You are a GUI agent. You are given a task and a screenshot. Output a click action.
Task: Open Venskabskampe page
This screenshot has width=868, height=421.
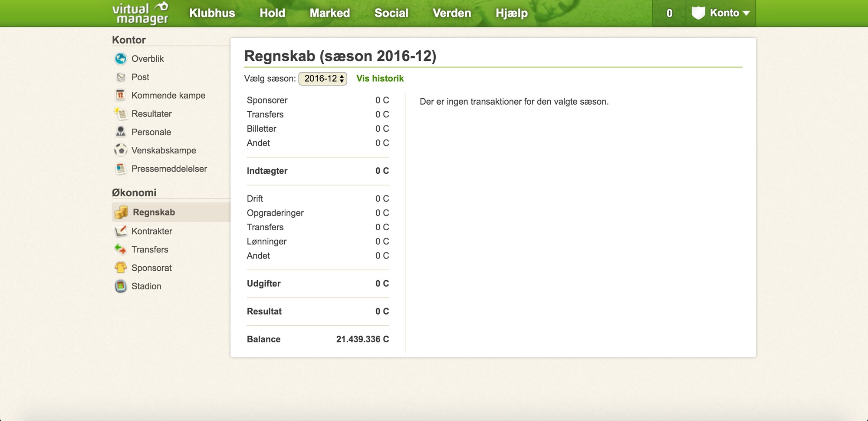coord(164,150)
